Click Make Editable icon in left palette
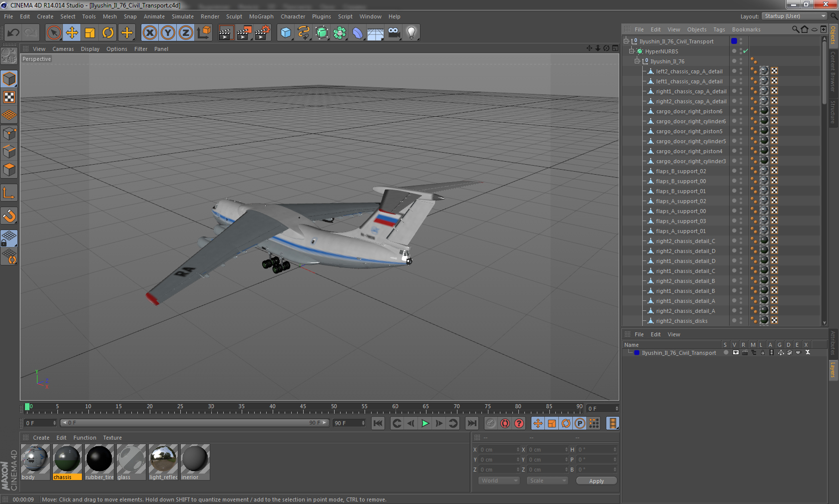839x504 pixels. [9, 56]
